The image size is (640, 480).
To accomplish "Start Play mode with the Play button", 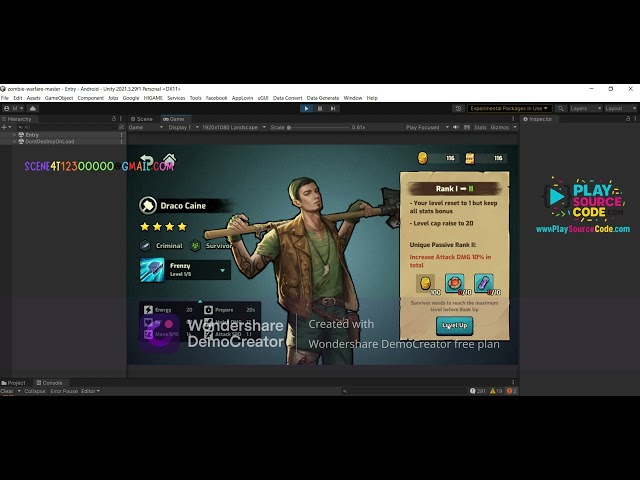I will point(306,109).
